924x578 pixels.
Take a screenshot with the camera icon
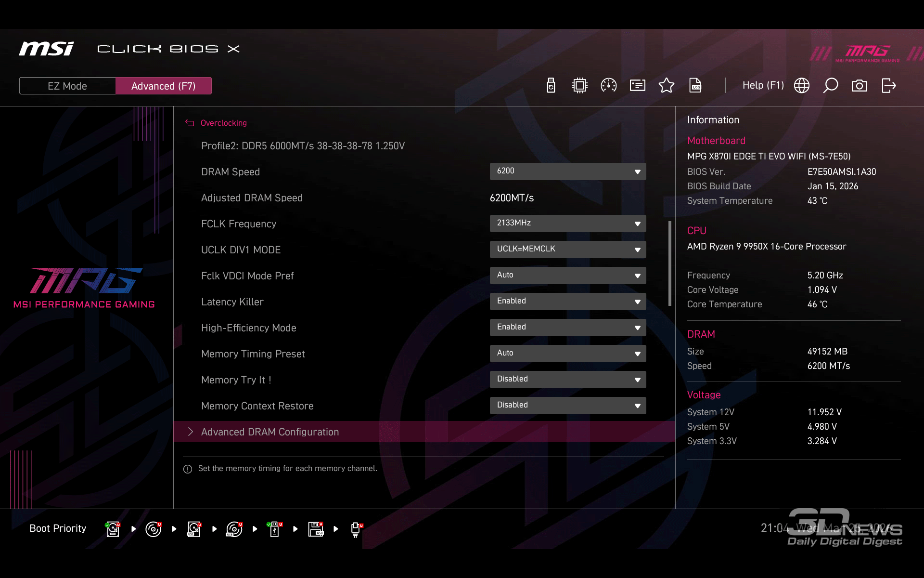pyautogui.click(x=860, y=86)
